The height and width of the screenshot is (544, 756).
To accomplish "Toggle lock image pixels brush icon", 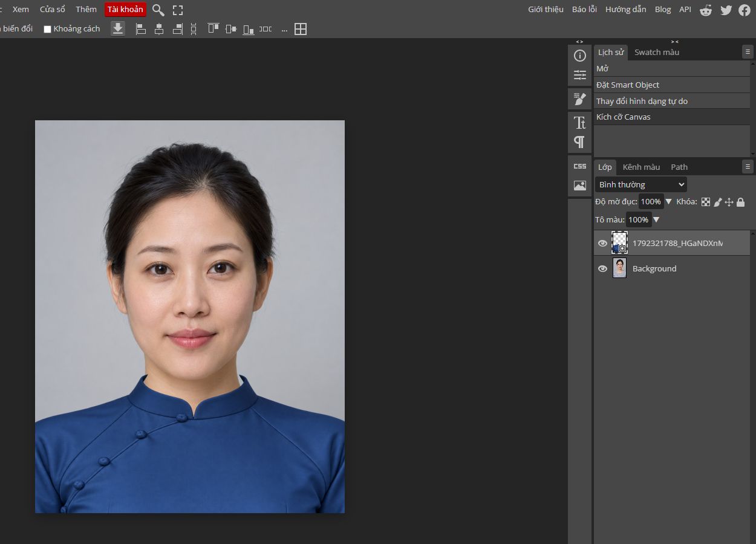I will point(718,202).
